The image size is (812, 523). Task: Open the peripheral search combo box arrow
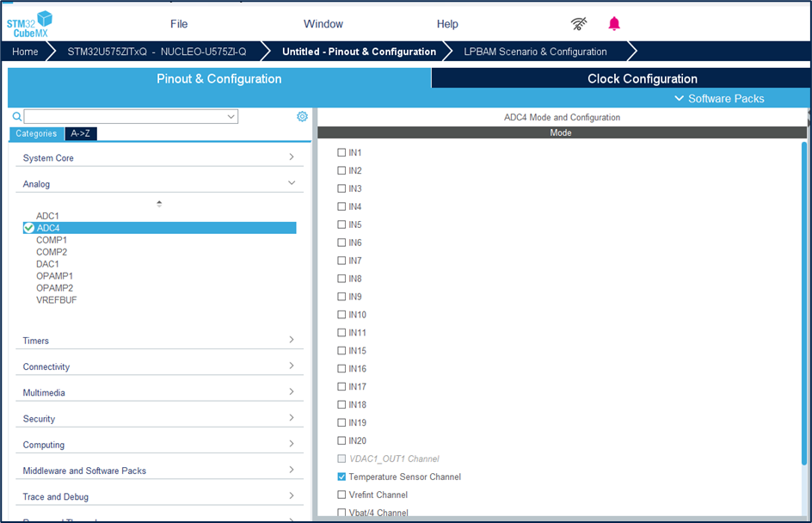(231, 117)
